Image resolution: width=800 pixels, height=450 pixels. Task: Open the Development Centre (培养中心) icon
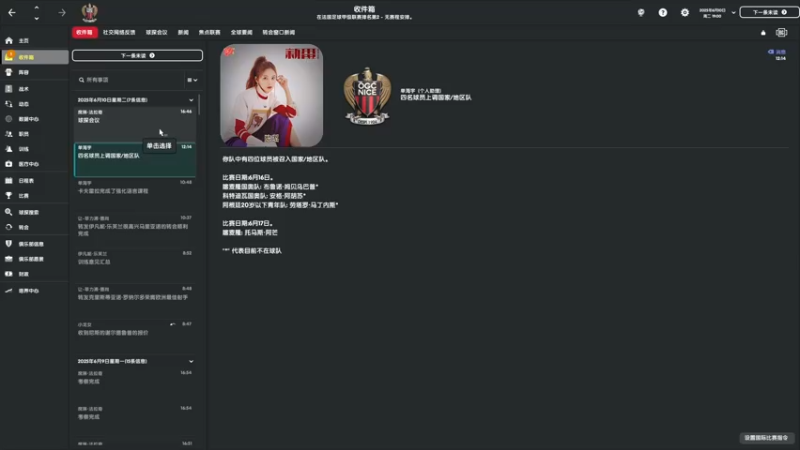click(x=9, y=291)
